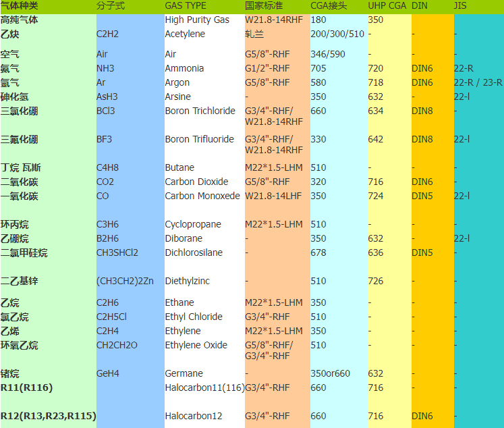Select the 'Ethyl Chloride' cell

pyautogui.click(x=194, y=317)
